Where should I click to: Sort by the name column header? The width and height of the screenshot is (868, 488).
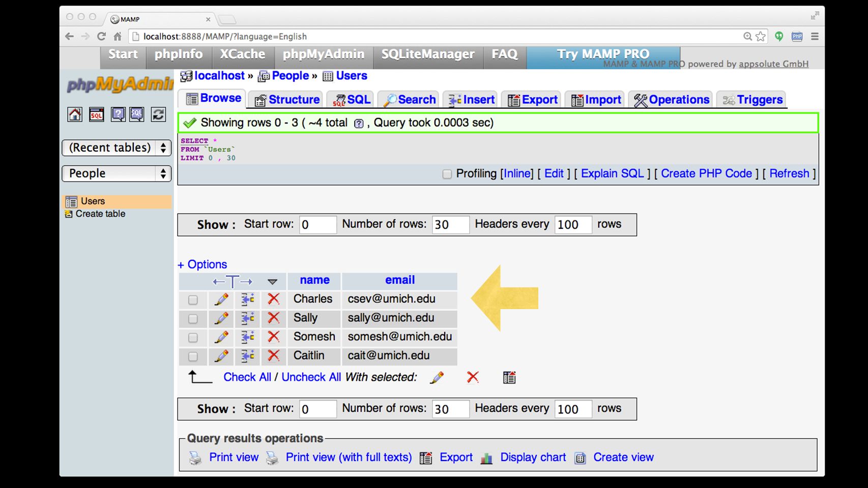tap(314, 280)
